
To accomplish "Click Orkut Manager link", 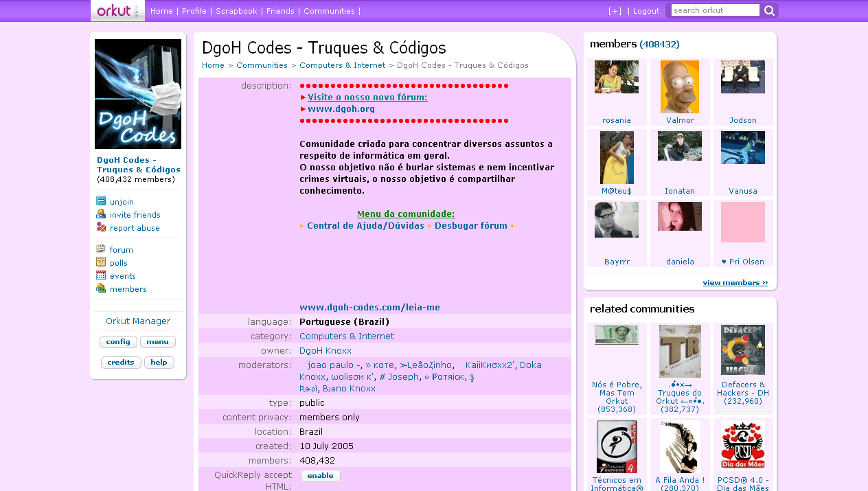I will point(138,321).
